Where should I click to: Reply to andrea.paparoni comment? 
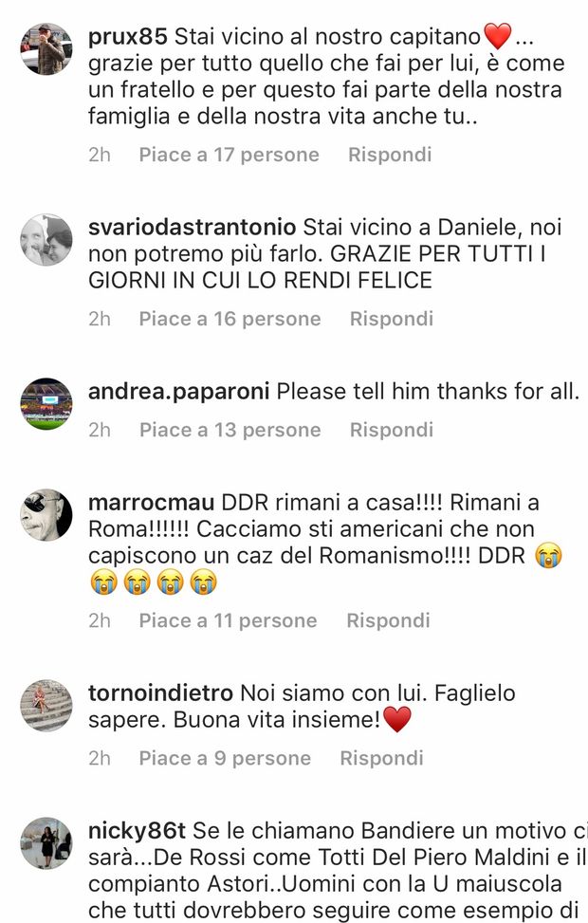coord(392,431)
